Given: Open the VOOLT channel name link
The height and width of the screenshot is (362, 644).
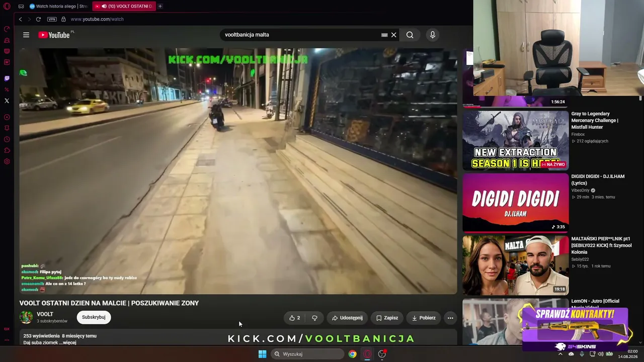Looking at the screenshot, I should click(x=45, y=314).
